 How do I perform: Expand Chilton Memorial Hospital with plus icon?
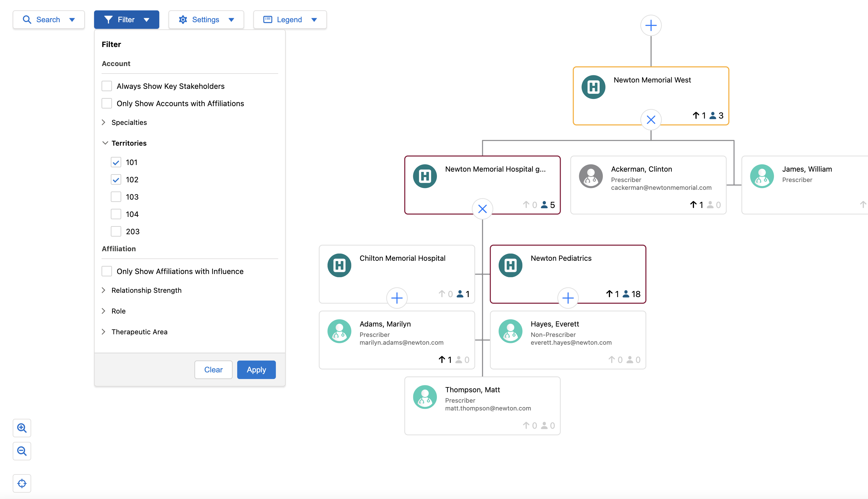397,298
